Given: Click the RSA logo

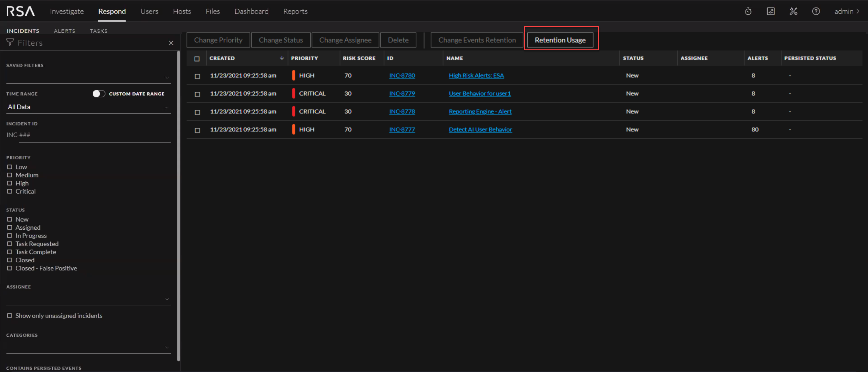Looking at the screenshot, I should coord(21,11).
